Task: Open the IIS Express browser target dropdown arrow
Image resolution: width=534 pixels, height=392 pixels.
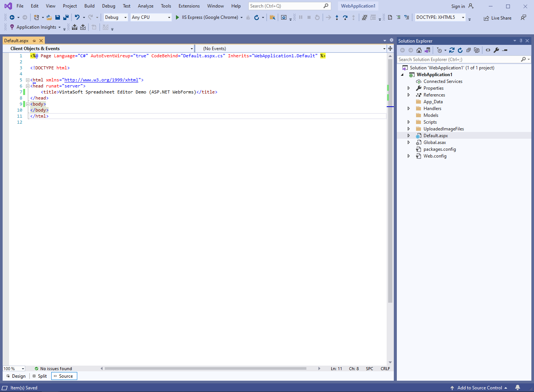Action: coord(242,17)
